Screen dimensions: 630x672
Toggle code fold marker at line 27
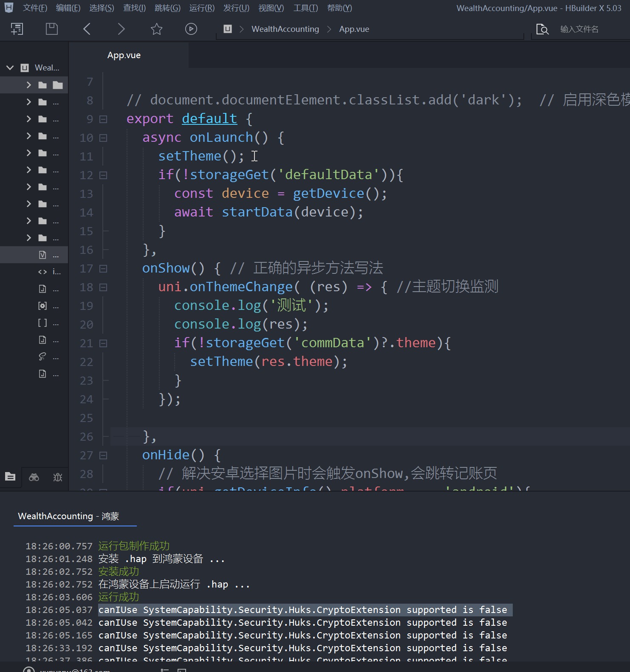[x=103, y=455]
